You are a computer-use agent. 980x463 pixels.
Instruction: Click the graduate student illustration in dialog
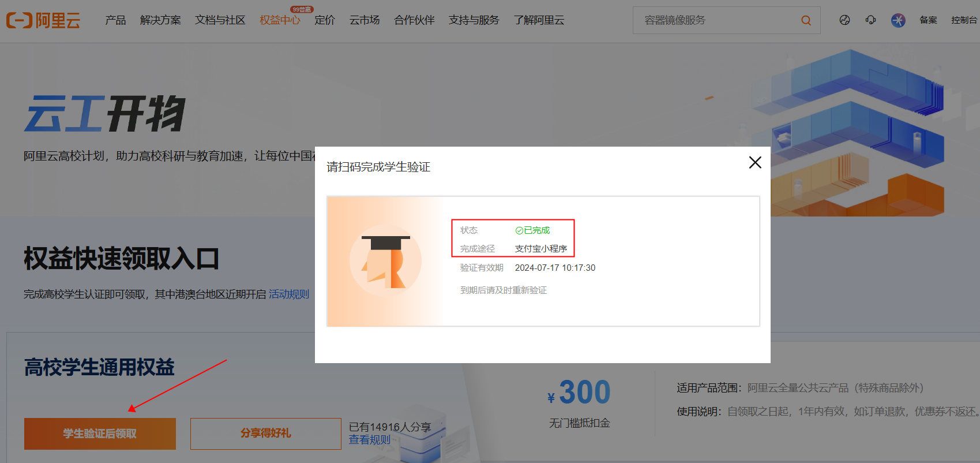pos(385,261)
